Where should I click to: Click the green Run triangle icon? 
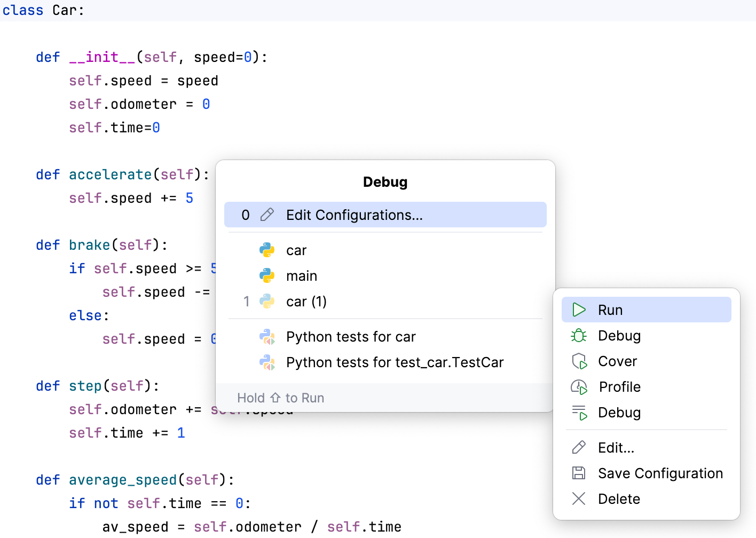(x=579, y=310)
